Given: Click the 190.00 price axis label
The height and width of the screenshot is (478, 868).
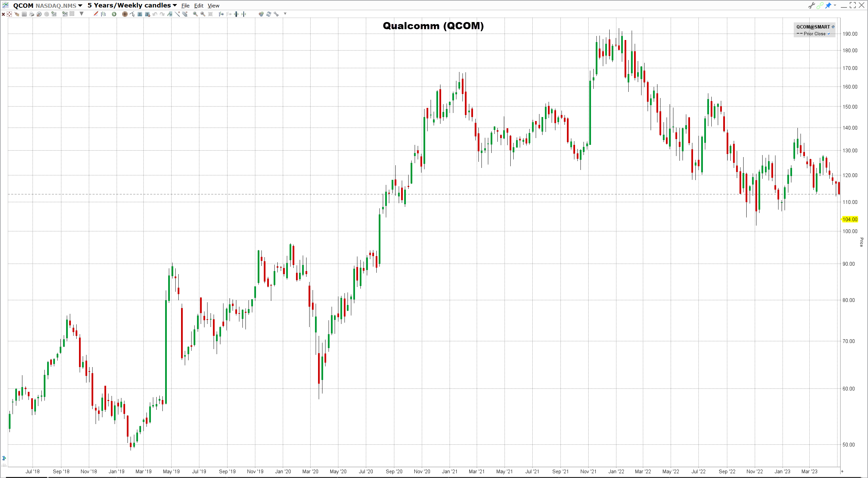Looking at the screenshot, I should click(x=850, y=34).
